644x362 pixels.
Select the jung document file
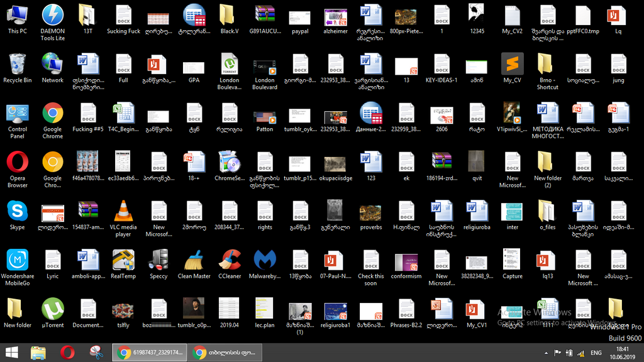pos(618,69)
